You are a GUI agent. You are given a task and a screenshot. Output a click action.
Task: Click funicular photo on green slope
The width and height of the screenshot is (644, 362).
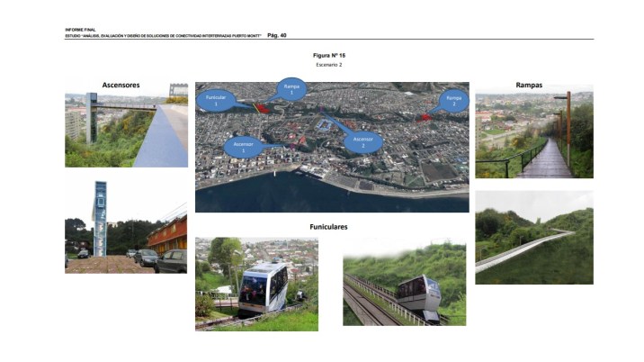coord(405,284)
